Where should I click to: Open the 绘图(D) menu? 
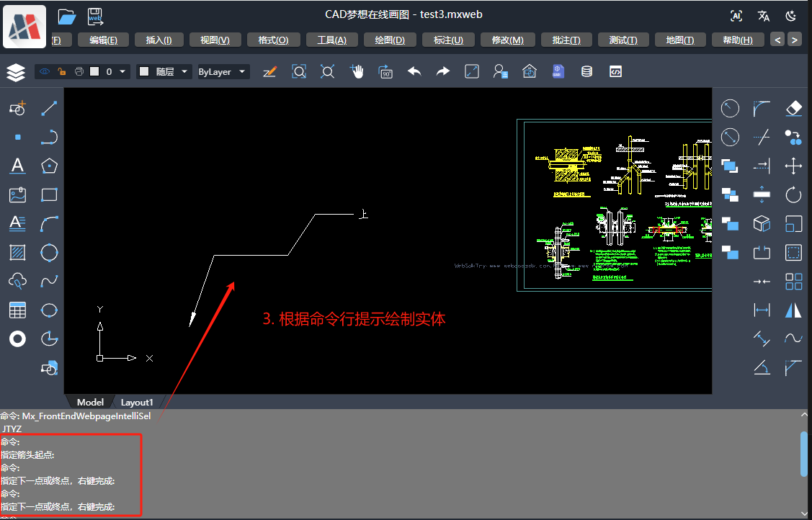[390, 40]
